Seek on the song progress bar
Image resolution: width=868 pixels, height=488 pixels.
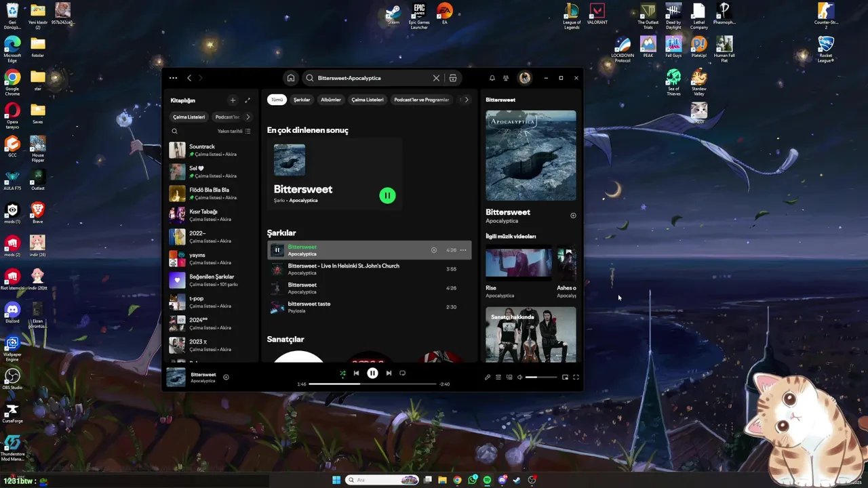click(x=373, y=384)
